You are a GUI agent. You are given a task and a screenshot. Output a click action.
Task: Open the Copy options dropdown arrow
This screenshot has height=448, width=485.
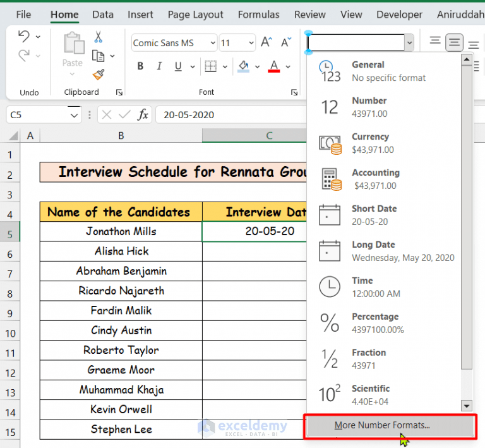tap(112, 56)
